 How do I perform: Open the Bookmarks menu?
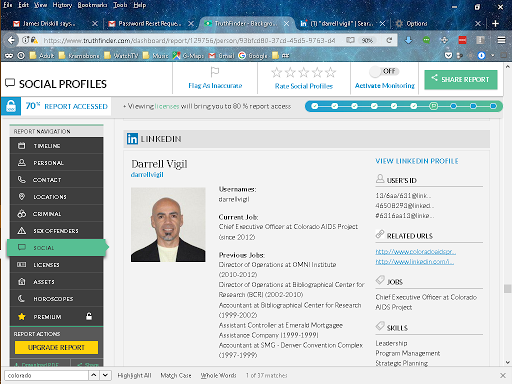pyautogui.click(x=92, y=5)
